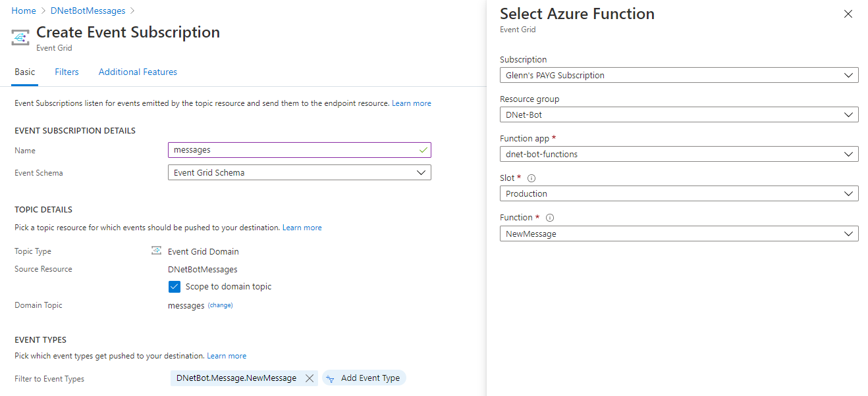Select the Basic tab

[25, 72]
